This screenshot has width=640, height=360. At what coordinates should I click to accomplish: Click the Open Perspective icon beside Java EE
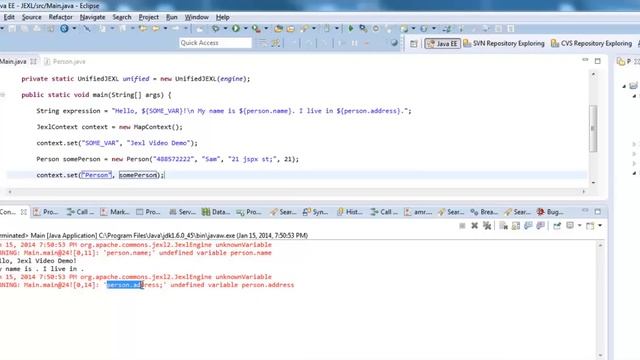coord(413,44)
